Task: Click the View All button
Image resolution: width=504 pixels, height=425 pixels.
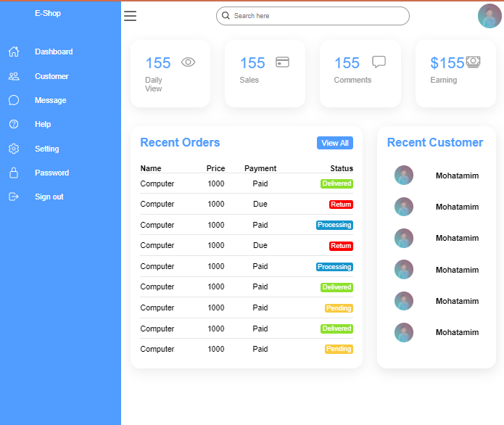Action: coord(335,143)
